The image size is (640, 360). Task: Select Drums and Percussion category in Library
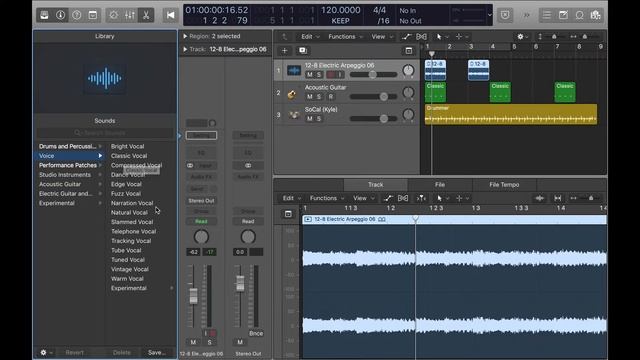[70, 147]
